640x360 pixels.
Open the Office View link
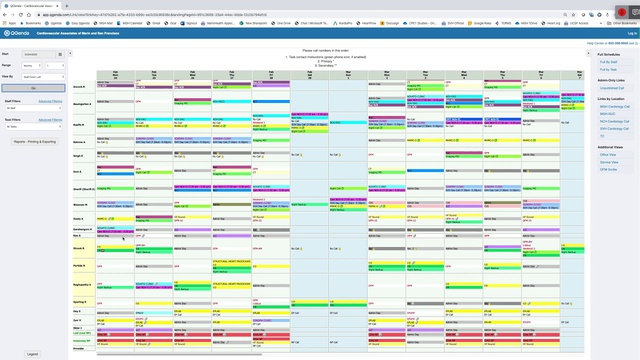pos(608,155)
